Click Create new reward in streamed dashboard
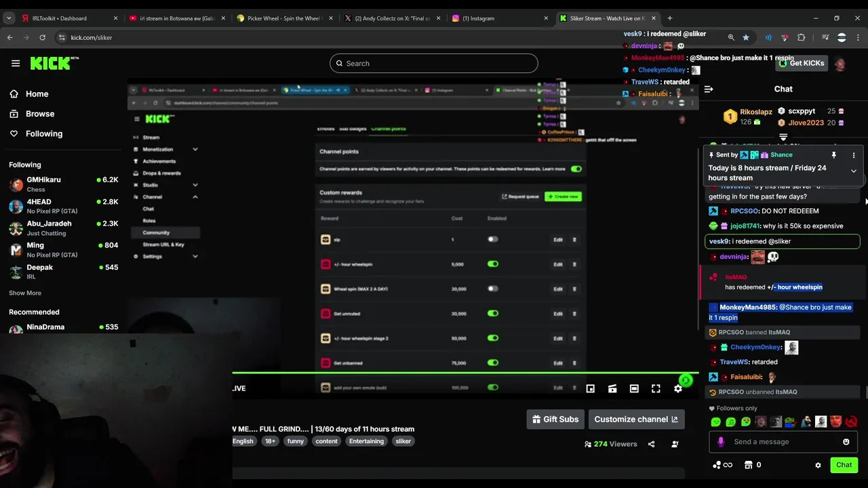This screenshot has height=488, width=868. [x=563, y=197]
